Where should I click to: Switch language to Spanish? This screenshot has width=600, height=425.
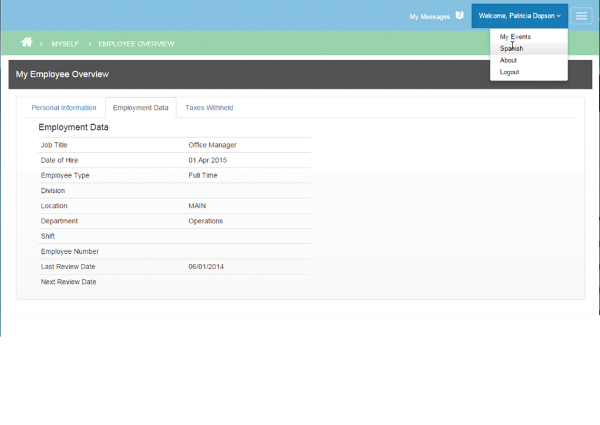(x=511, y=48)
